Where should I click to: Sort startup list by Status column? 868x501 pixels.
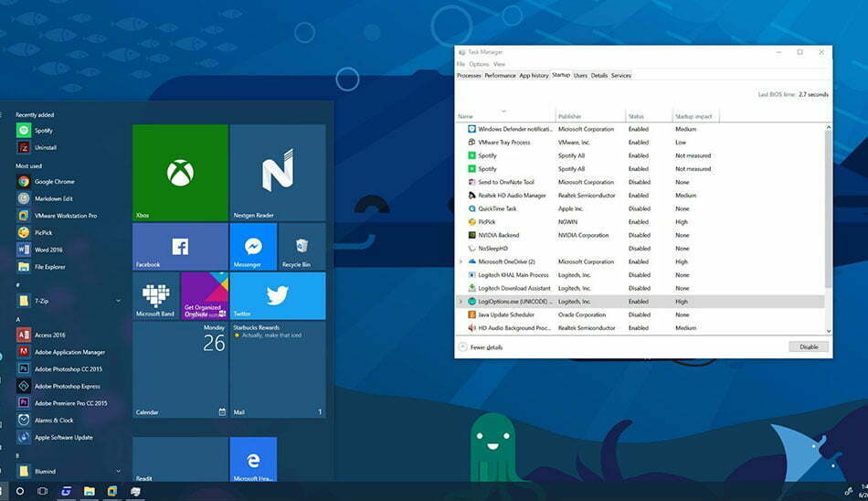[648, 115]
